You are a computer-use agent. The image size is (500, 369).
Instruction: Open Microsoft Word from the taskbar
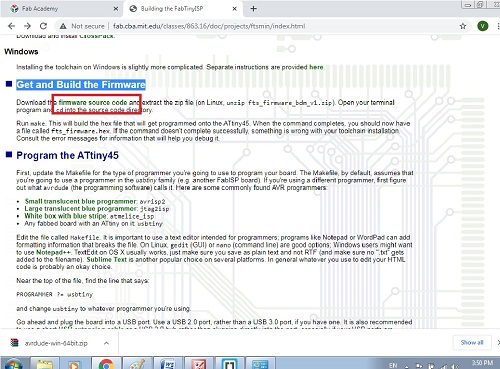tap(168, 363)
